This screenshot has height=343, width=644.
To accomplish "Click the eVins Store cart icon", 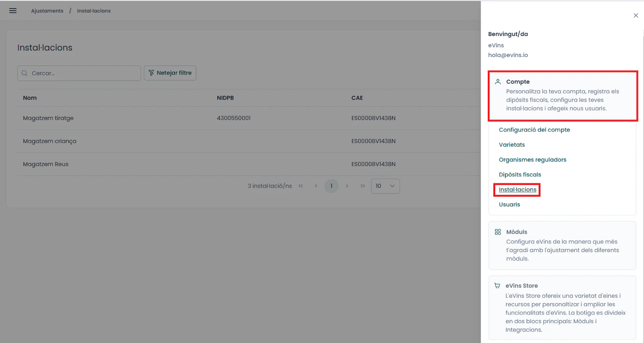I will tap(497, 286).
